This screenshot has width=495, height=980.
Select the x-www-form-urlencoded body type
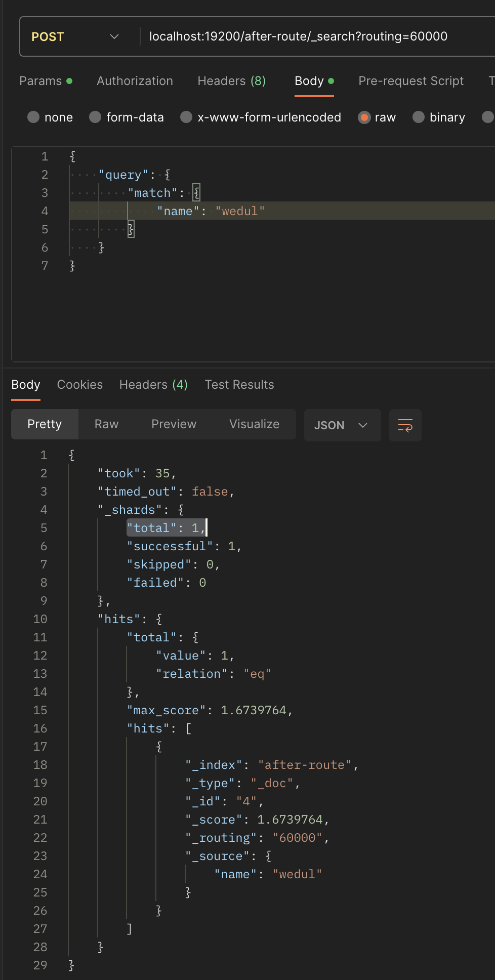coord(261,117)
